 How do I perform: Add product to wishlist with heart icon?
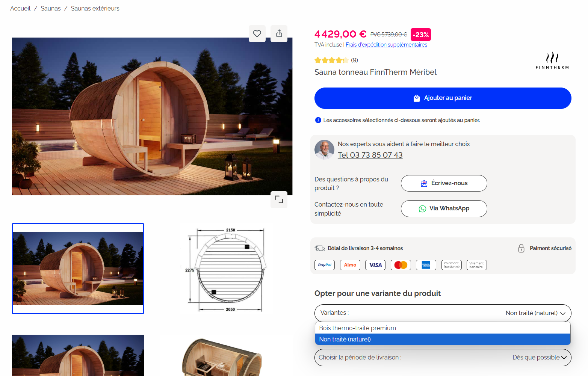tap(257, 34)
